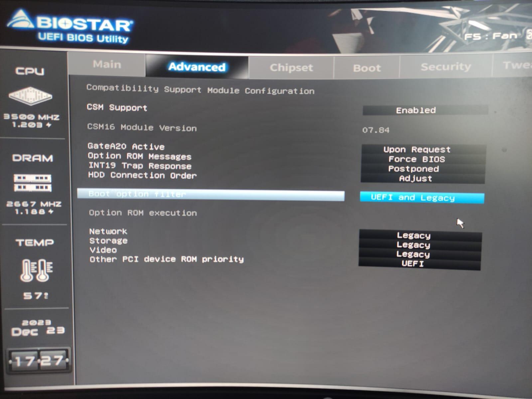Open GateA20 Active Upon Request dropdown
The width and height of the screenshot is (532, 399).
tap(424, 150)
